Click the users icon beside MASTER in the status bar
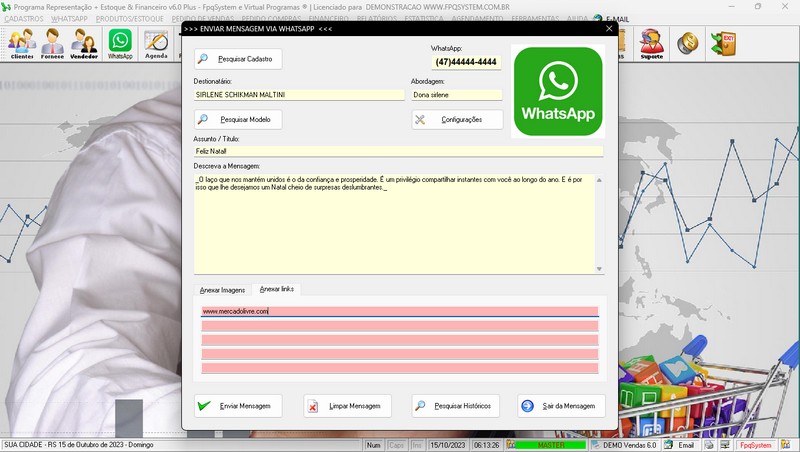Viewport: 800px width, 452px height. click(511, 445)
